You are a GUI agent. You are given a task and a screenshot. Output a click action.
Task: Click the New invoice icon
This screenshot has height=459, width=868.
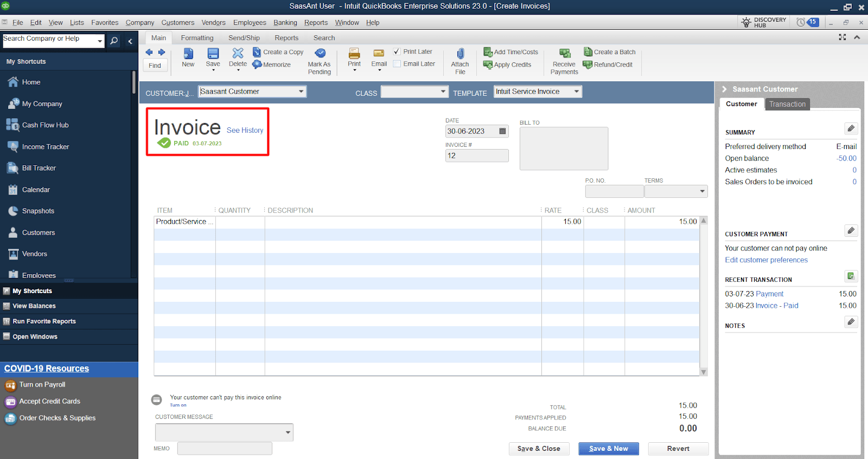coord(188,53)
